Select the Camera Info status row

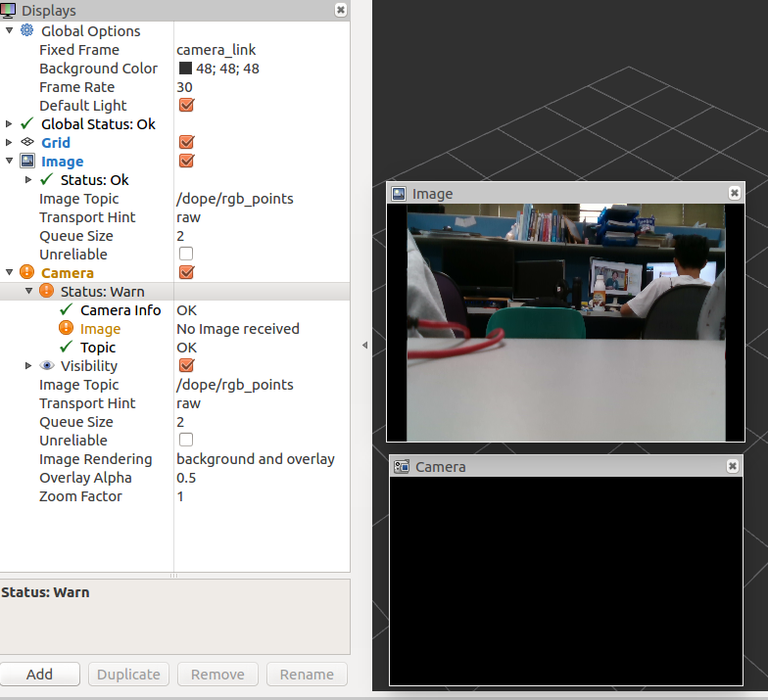coord(174,309)
